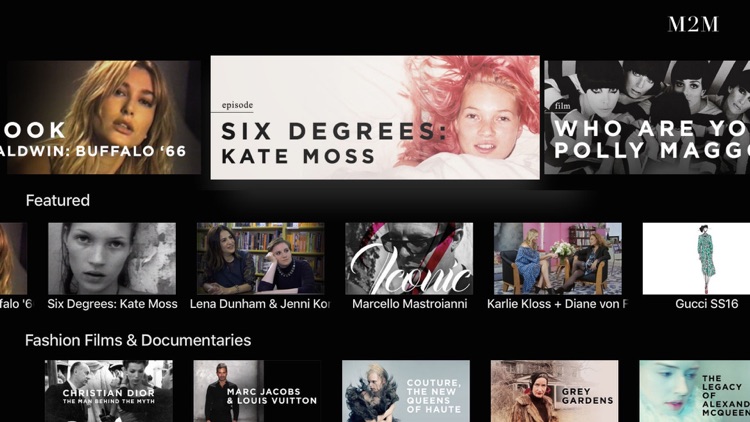The width and height of the screenshot is (750, 422).
Task: Click the 'Six Degrees: Kate Moss' caption
Action: point(112,304)
